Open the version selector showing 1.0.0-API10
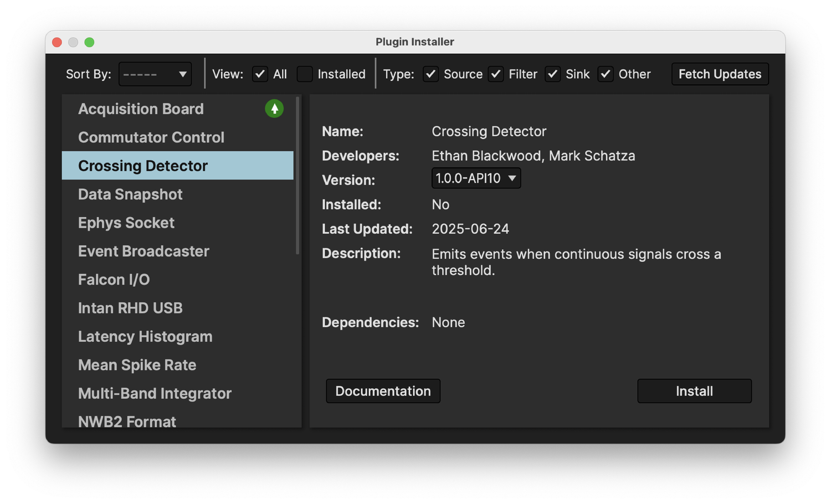831x504 pixels. click(x=476, y=178)
